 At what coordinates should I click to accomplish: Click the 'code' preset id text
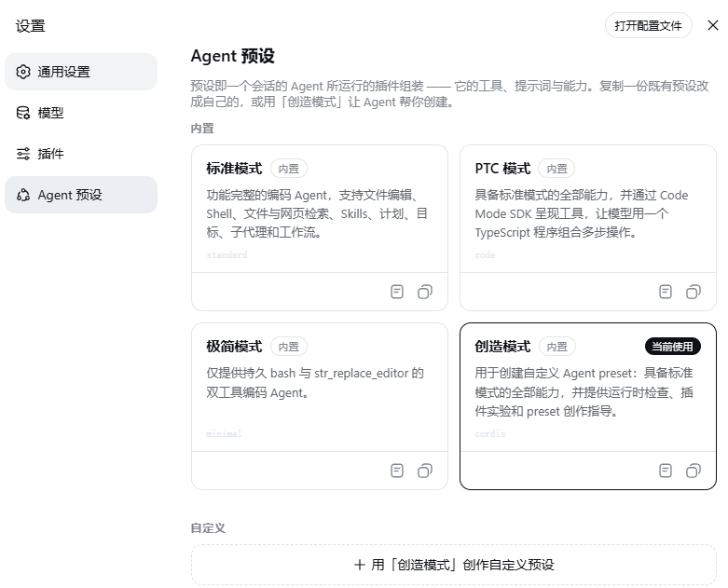485,254
